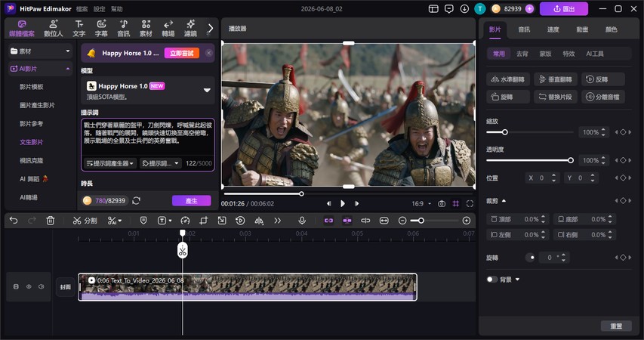
Task: Switch to the 音訊 properties tab
Action: click(x=524, y=29)
